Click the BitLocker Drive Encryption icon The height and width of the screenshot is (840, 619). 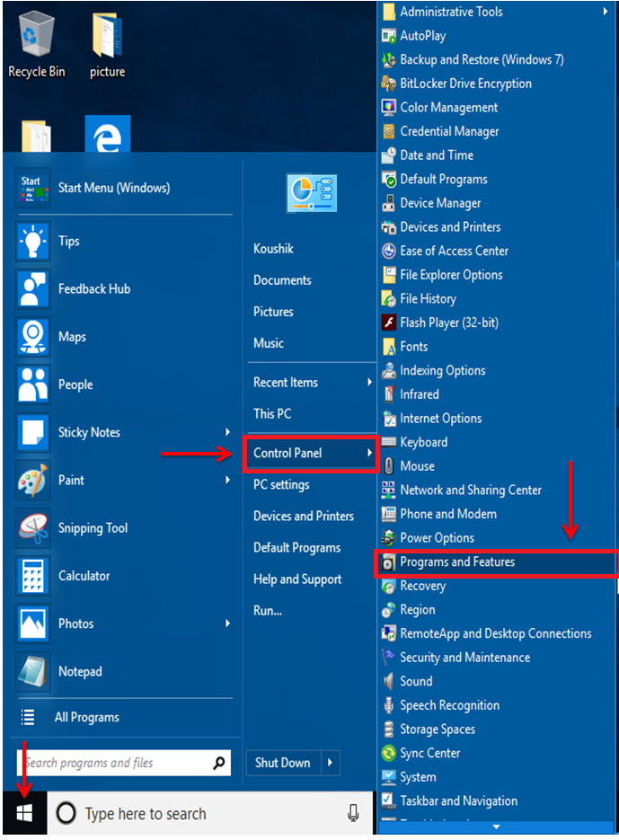388,84
